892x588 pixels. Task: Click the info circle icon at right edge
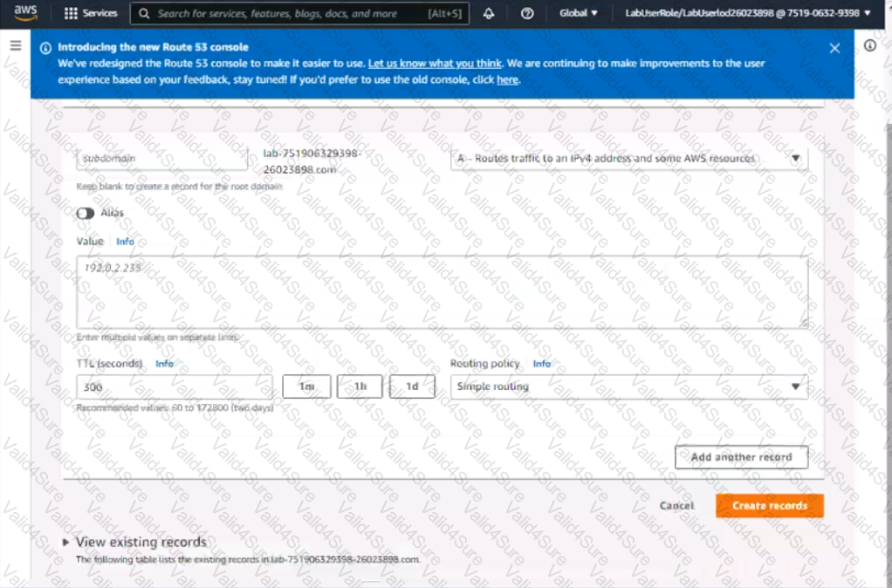coord(870,46)
